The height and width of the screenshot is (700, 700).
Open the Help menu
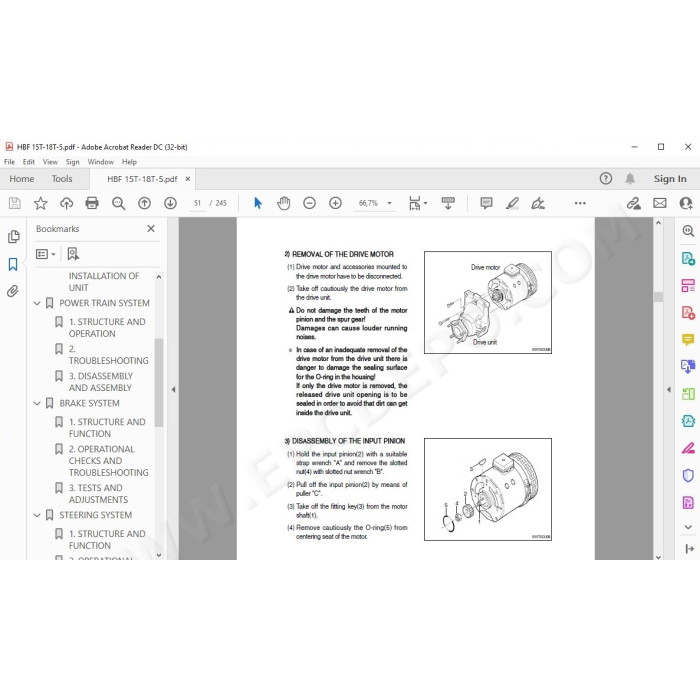click(129, 162)
